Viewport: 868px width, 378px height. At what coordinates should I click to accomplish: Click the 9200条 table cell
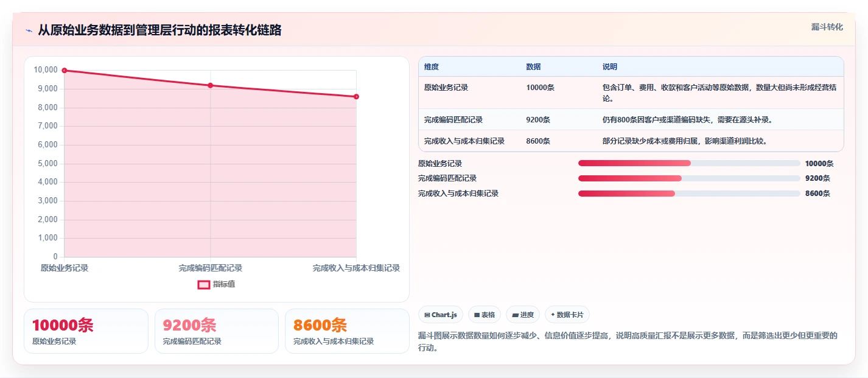coord(538,120)
